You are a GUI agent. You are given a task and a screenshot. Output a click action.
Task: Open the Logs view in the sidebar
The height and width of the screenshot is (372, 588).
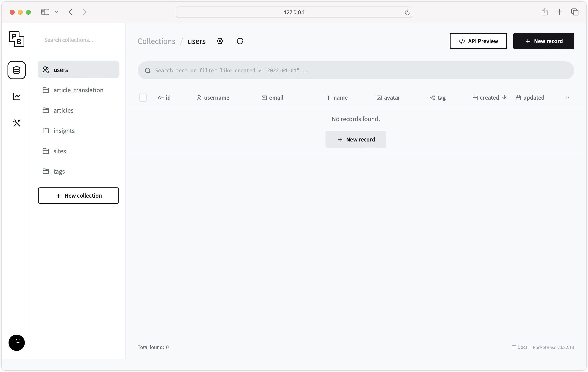pos(17,97)
